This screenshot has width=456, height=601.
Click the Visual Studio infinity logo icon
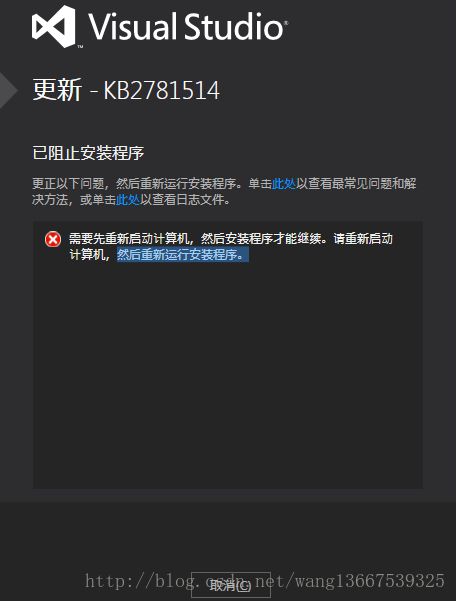[54, 27]
